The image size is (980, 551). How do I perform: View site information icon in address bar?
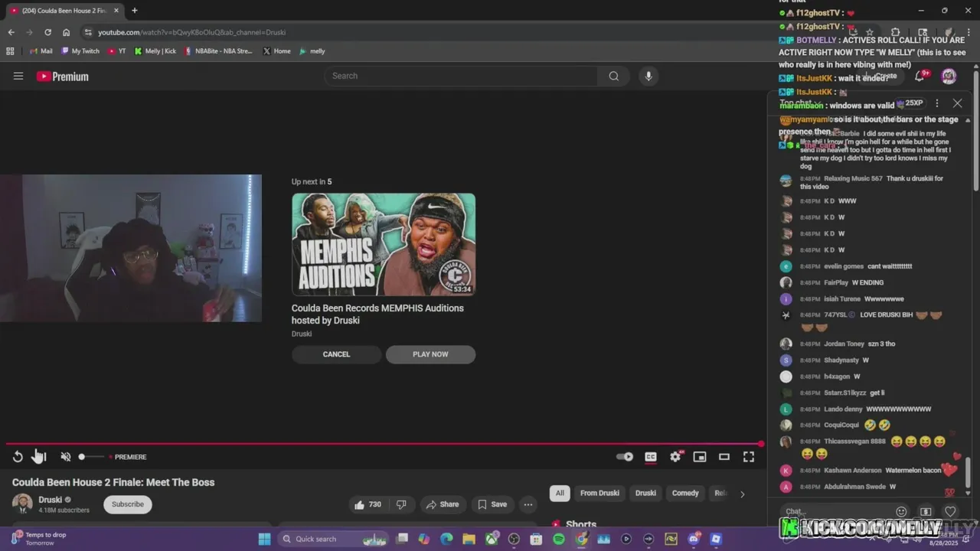pyautogui.click(x=88, y=32)
